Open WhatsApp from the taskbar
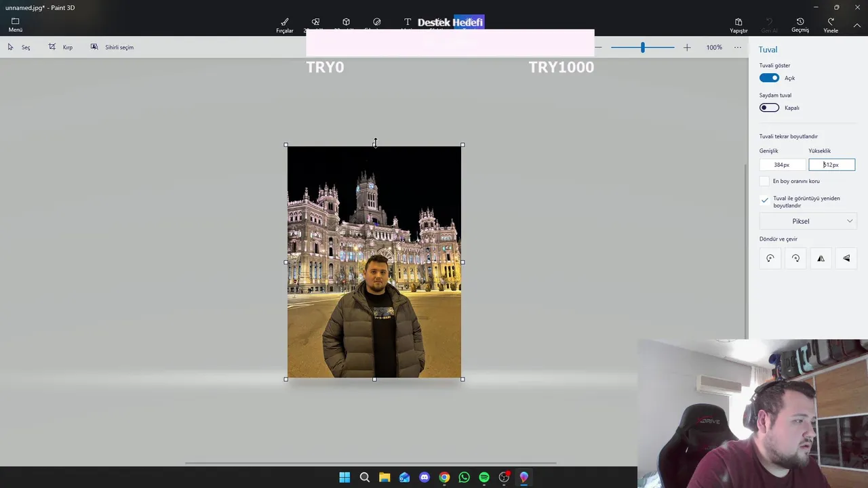Viewport: 868px width, 488px height. [x=464, y=477]
